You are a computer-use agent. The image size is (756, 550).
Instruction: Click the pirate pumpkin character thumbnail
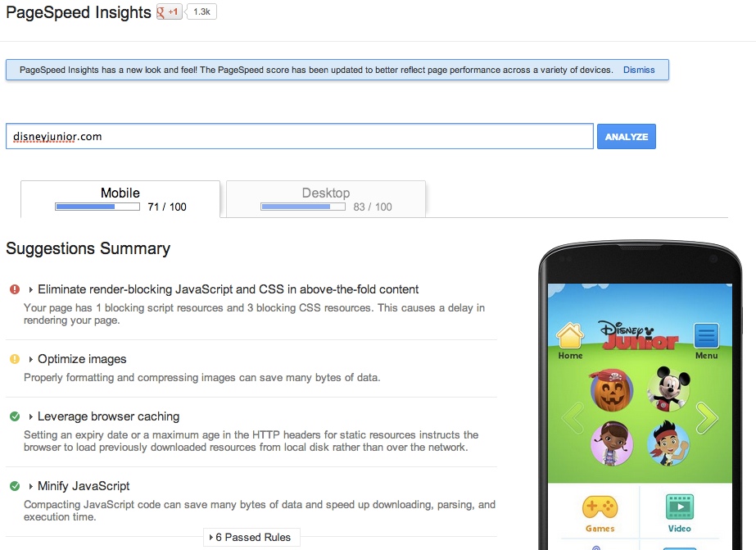coord(612,390)
